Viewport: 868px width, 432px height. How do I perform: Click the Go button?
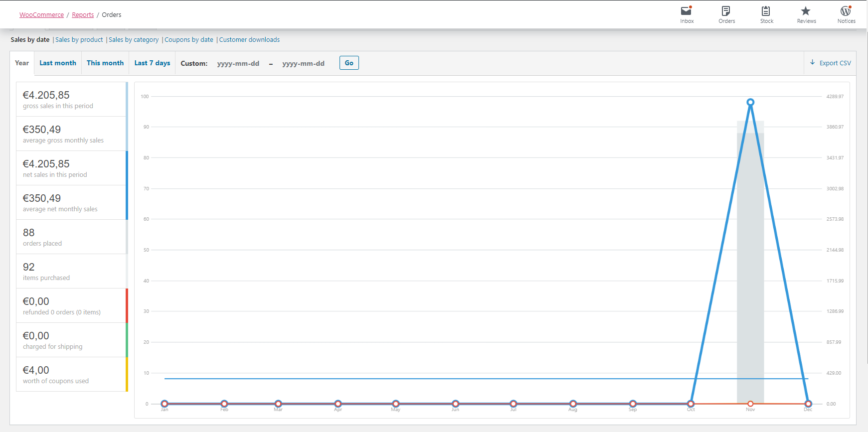point(349,63)
